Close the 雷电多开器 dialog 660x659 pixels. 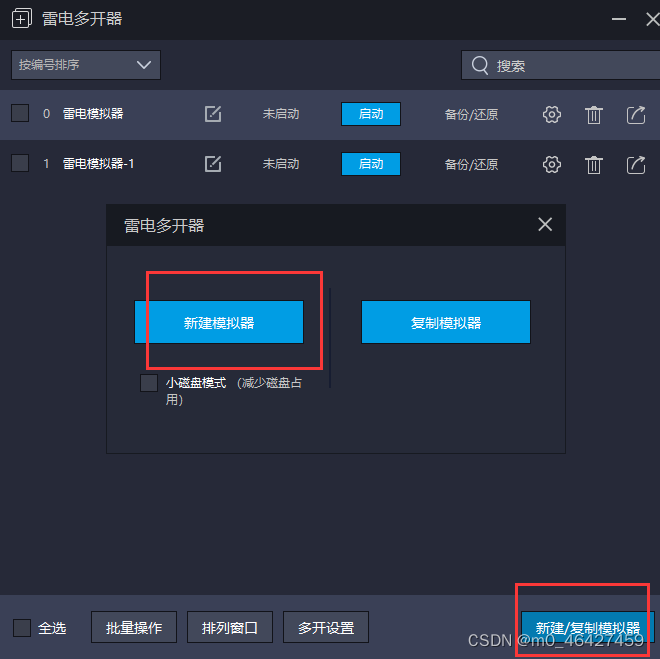click(545, 225)
